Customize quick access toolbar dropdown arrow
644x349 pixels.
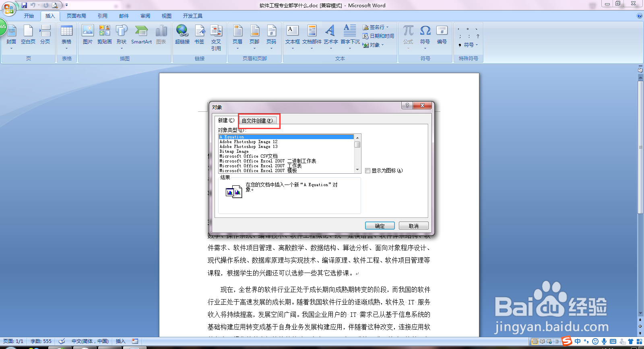(x=66, y=5)
